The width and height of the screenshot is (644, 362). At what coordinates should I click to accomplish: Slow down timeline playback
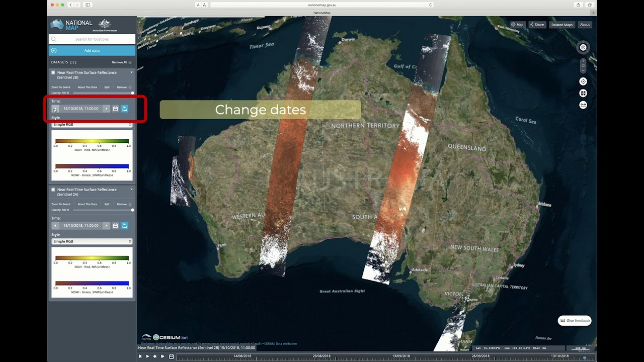[155, 356]
